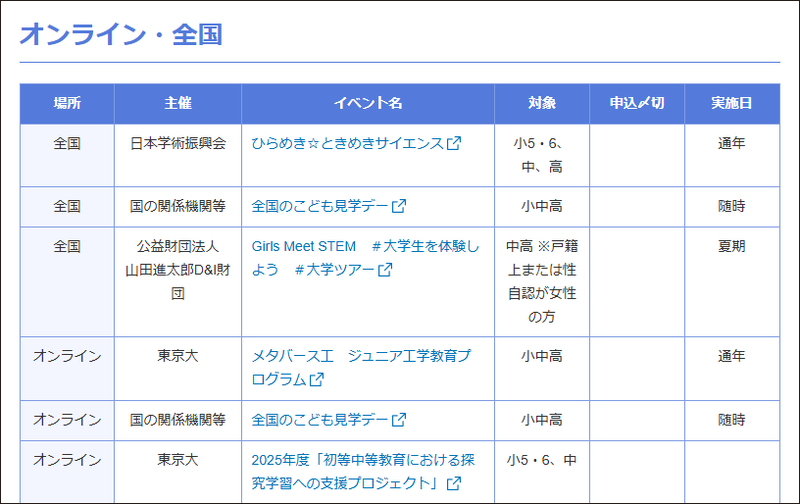Click the 主催 column header

(x=178, y=104)
